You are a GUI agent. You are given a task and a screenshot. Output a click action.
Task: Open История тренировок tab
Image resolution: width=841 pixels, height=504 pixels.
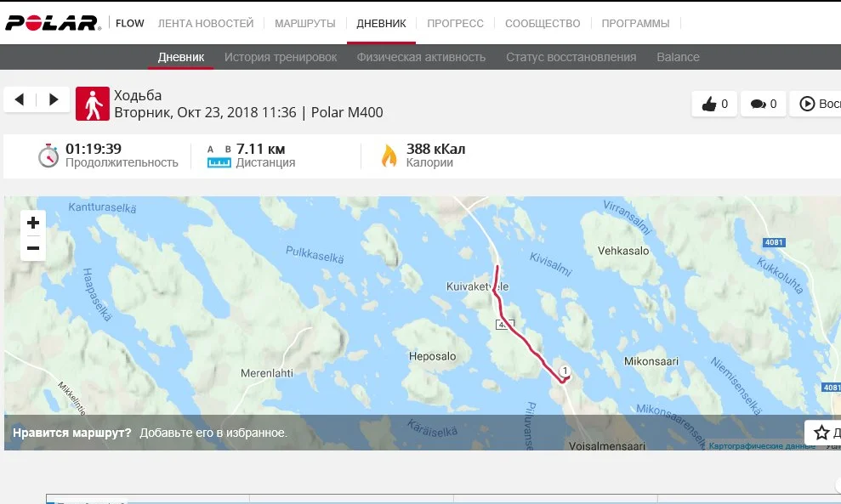(281, 57)
